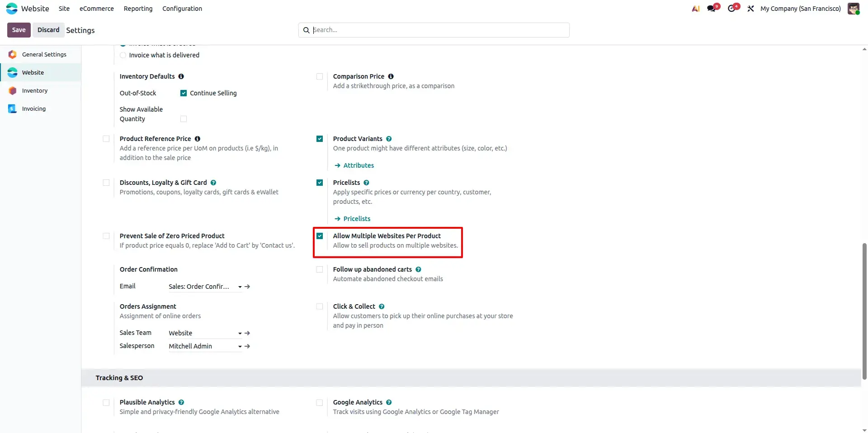Viewport: 868px width, 433px height.
Task: Open the Click & Collect help icon
Action: coord(382,306)
